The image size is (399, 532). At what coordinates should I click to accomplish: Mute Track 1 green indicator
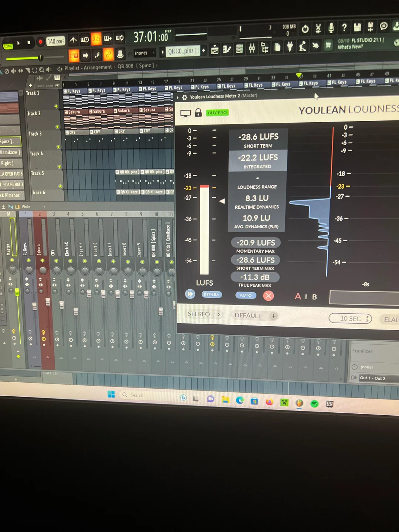coord(57,106)
